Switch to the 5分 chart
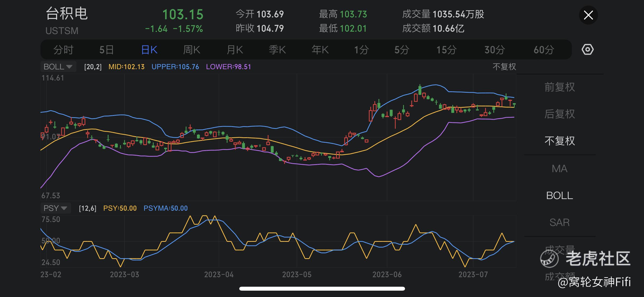The width and height of the screenshot is (644, 297). click(x=402, y=50)
